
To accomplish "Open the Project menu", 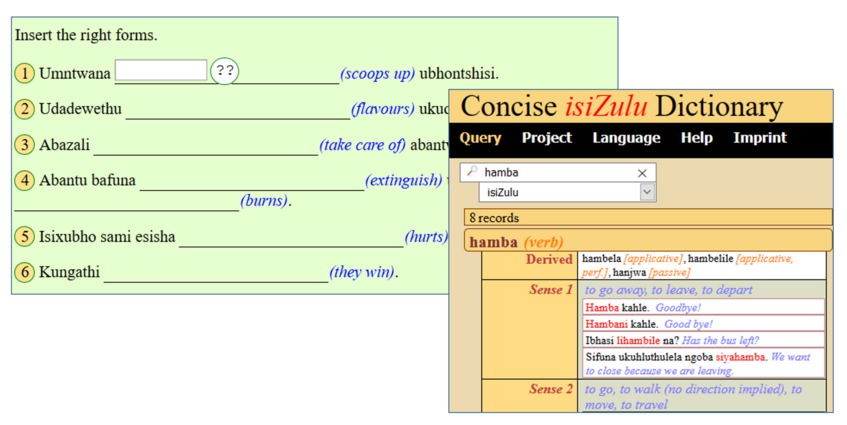I will pos(547,138).
